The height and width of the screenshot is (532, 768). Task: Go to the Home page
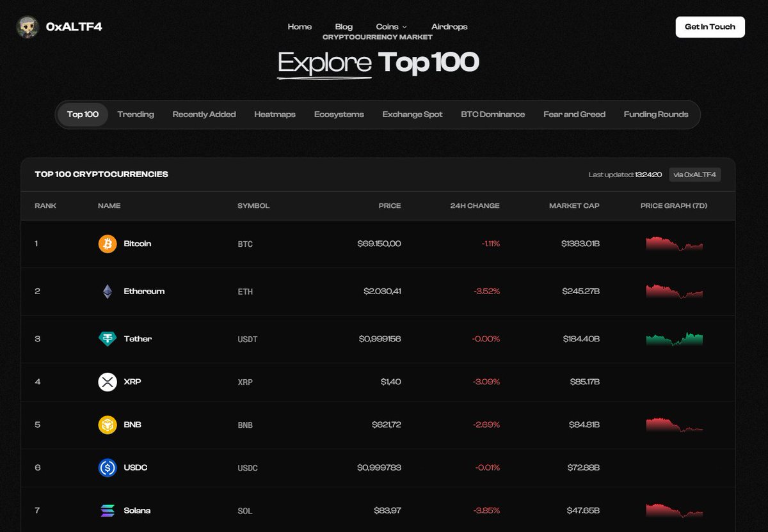click(x=300, y=27)
